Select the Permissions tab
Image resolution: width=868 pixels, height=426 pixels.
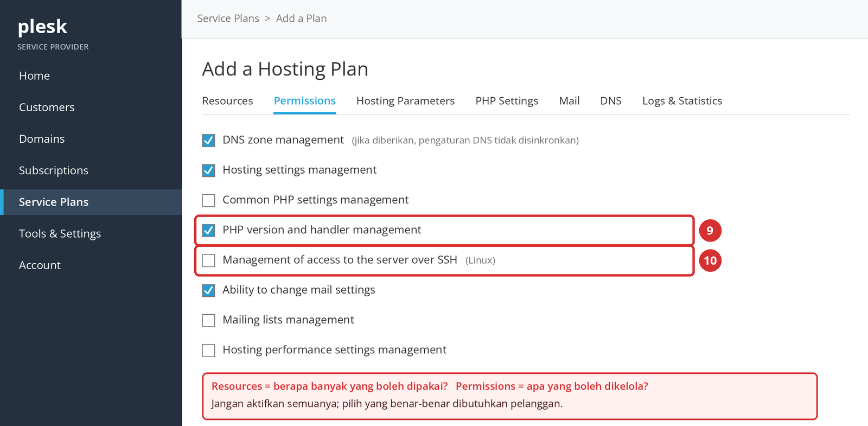click(304, 101)
